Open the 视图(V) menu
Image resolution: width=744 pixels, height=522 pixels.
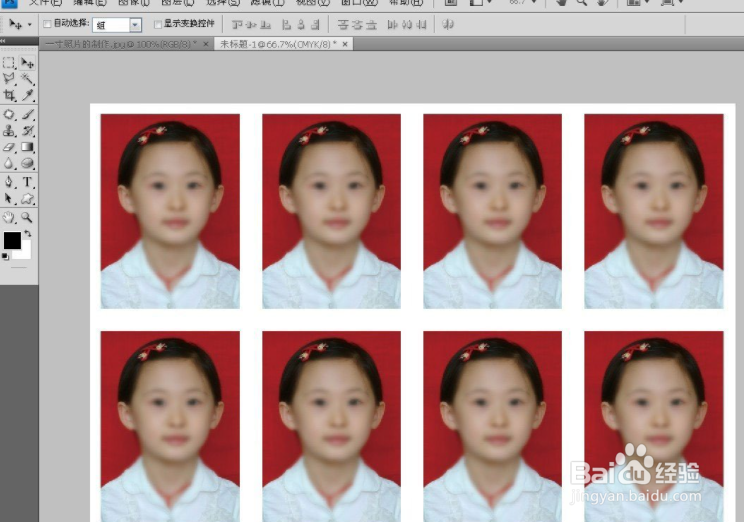(312, 2)
